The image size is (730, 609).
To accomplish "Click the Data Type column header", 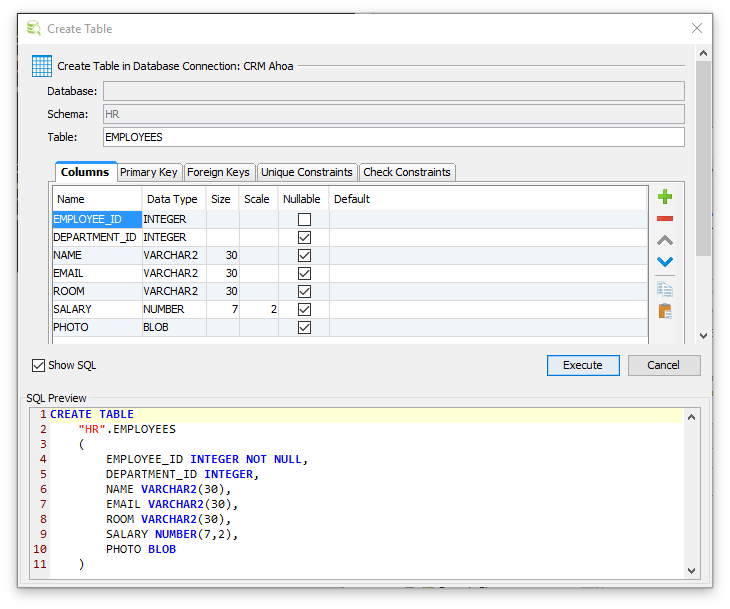I will (174, 199).
